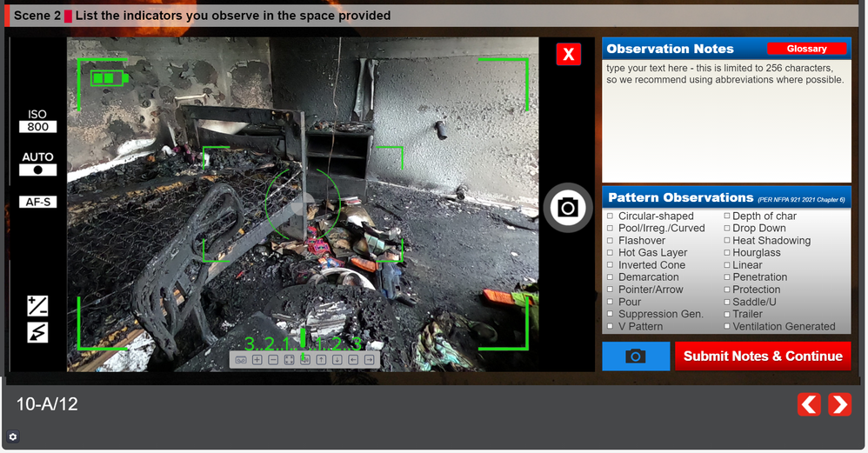Check the V Pattern checkbox

[x=611, y=327]
